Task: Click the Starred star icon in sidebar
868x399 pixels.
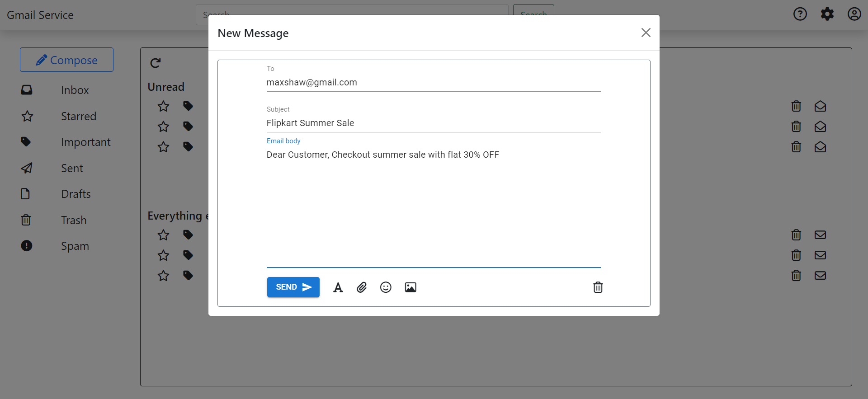Action: point(27,116)
